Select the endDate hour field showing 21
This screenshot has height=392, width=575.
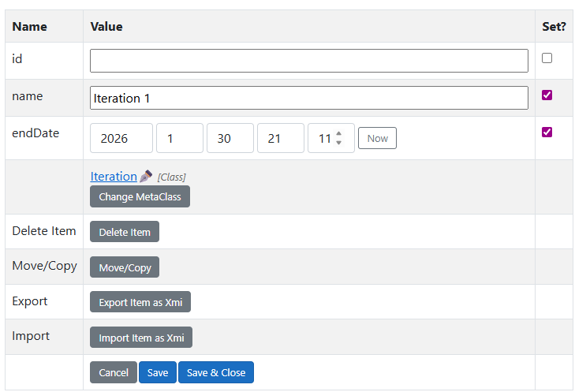click(280, 138)
